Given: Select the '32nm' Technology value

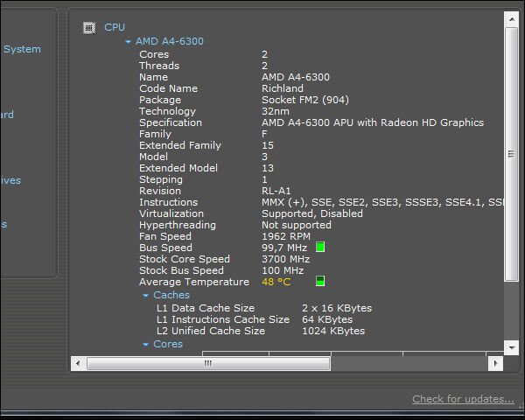Looking at the screenshot, I should click(x=276, y=111).
